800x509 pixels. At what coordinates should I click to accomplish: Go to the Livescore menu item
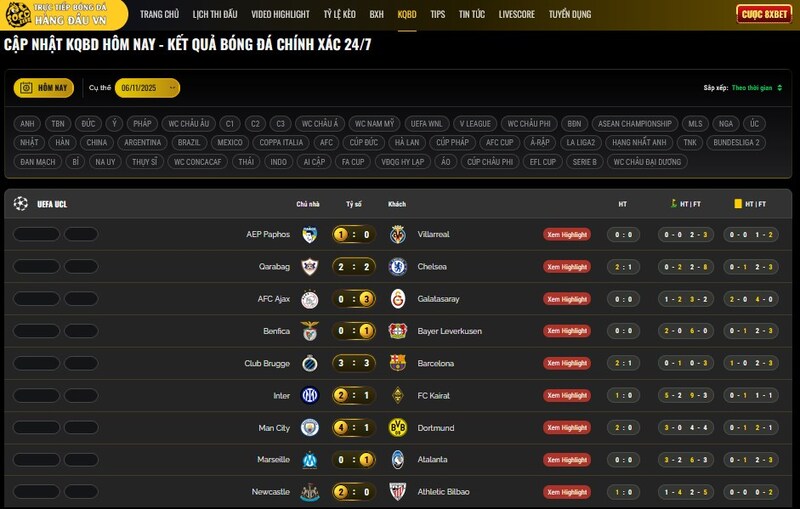[517, 15]
